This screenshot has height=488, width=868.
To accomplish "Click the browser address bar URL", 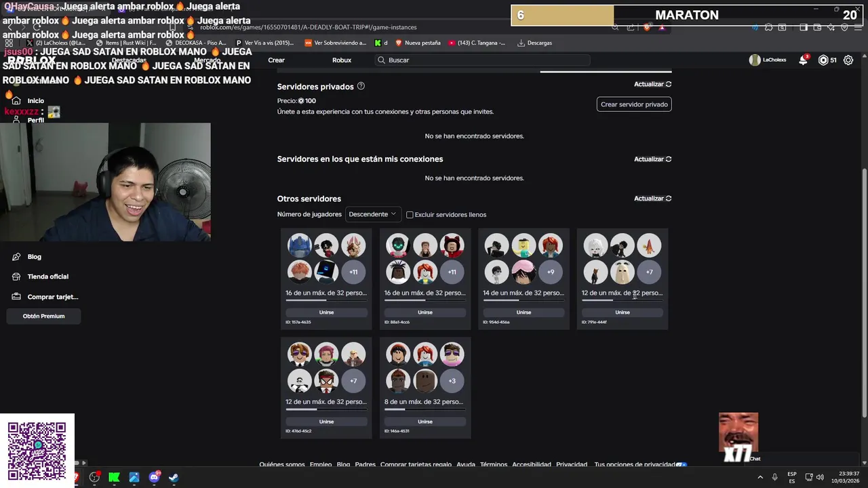I will click(309, 27).
